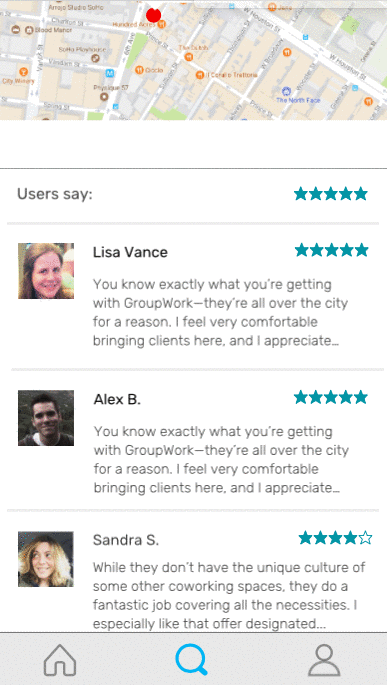Tap the SoHo Playhouse map marker
The width and height of the screenshot is (387, 685).
pos(95,58)
